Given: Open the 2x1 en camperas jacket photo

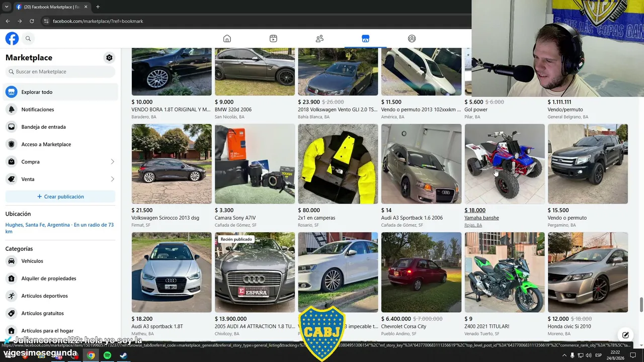Looking at the screenshot, I should click(338, 164).
